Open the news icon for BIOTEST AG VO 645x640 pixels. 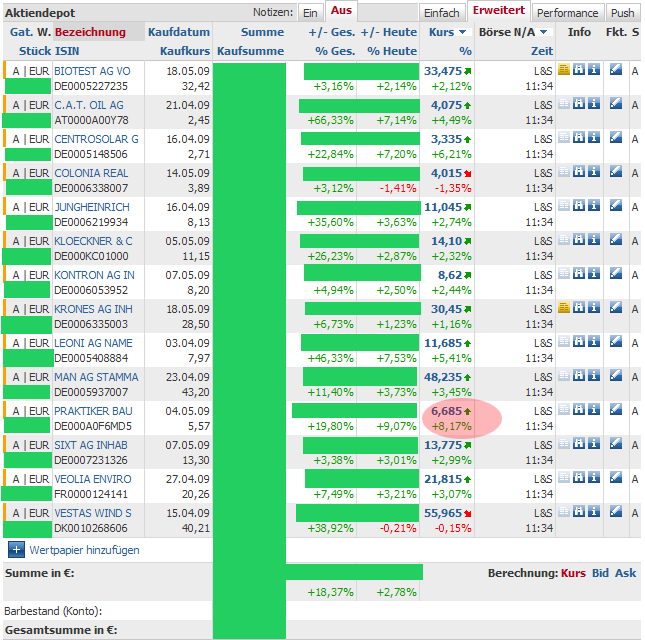click(564, 70)
